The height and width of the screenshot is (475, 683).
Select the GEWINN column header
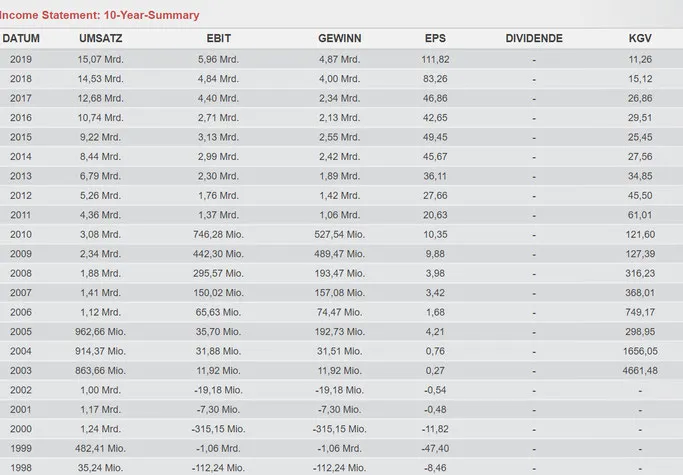coord(340,38)
